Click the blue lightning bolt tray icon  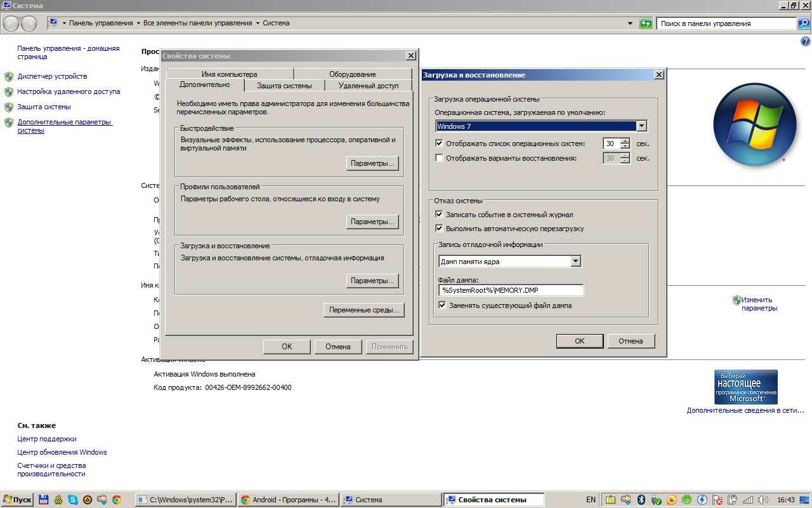coord(702,500)
